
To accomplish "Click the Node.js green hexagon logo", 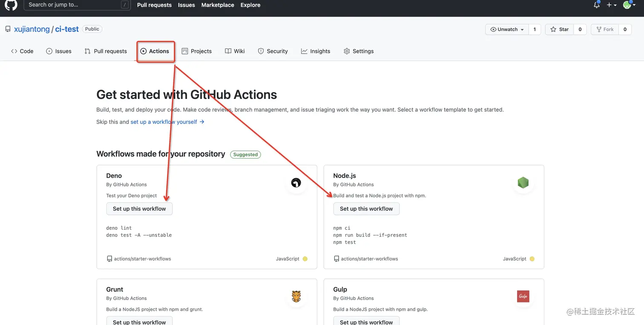I will tap(523, 183).
